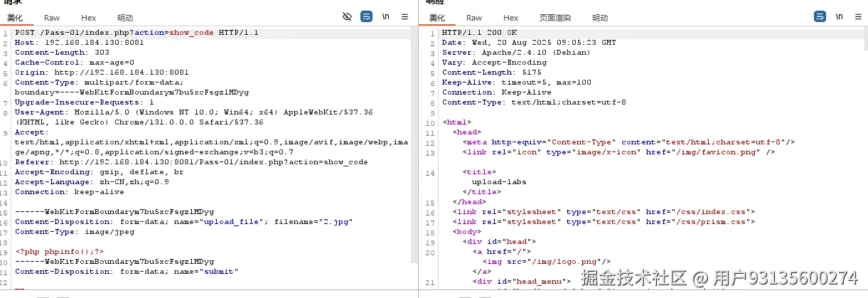Click the Connection: keep-alive request header
The width and height of the screenshot is (868, 298).
[69, 192]
